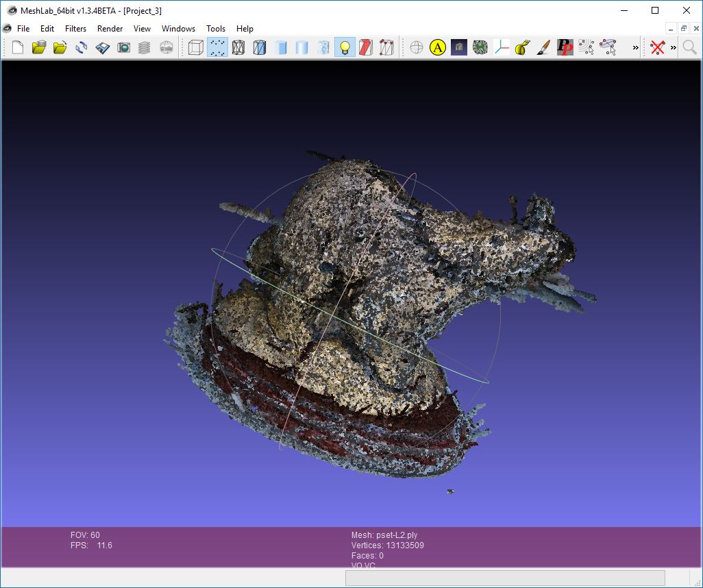Toggle on-screen text labels with the A icon

pyautogui.click(x=438, y=47)
